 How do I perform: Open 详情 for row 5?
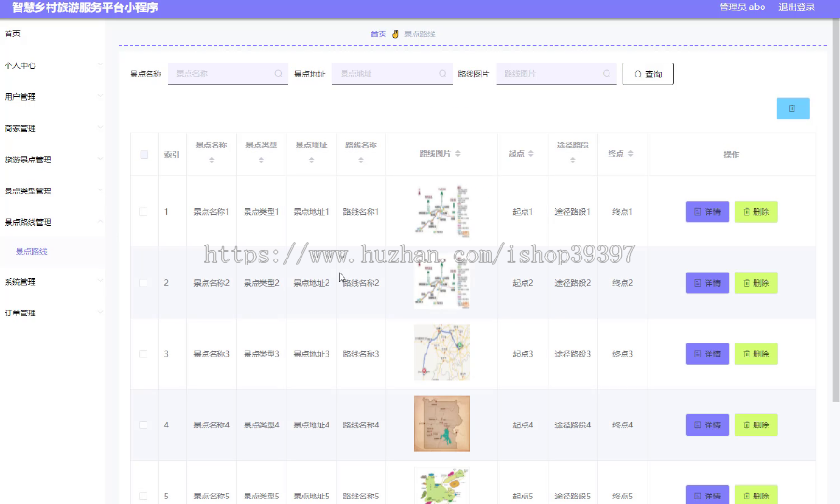tap(707, 495)
